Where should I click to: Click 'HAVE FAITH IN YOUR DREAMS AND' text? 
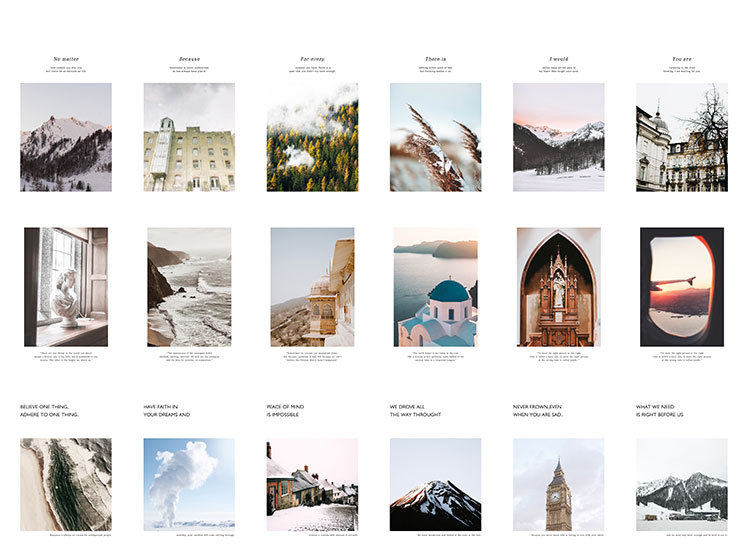coord(167,410)
